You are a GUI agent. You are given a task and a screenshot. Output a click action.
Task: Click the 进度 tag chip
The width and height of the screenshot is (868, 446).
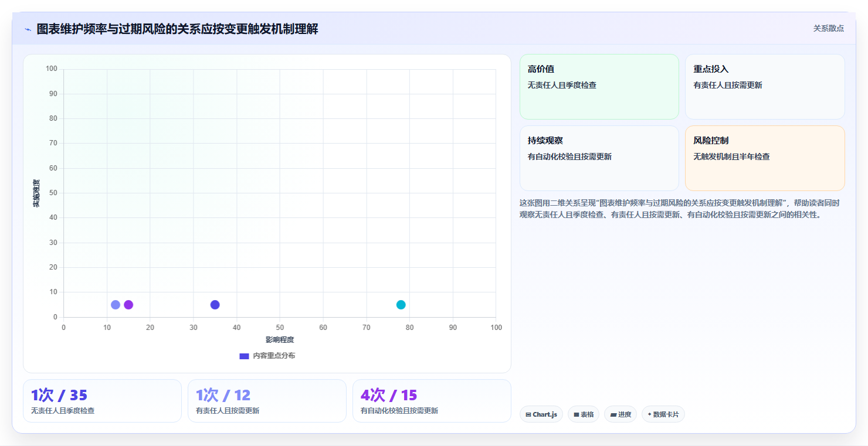(x=620, y=414)
